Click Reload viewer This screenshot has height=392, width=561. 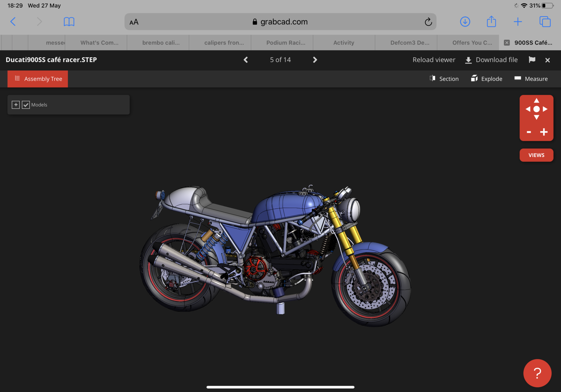click(x=434, y=60)
